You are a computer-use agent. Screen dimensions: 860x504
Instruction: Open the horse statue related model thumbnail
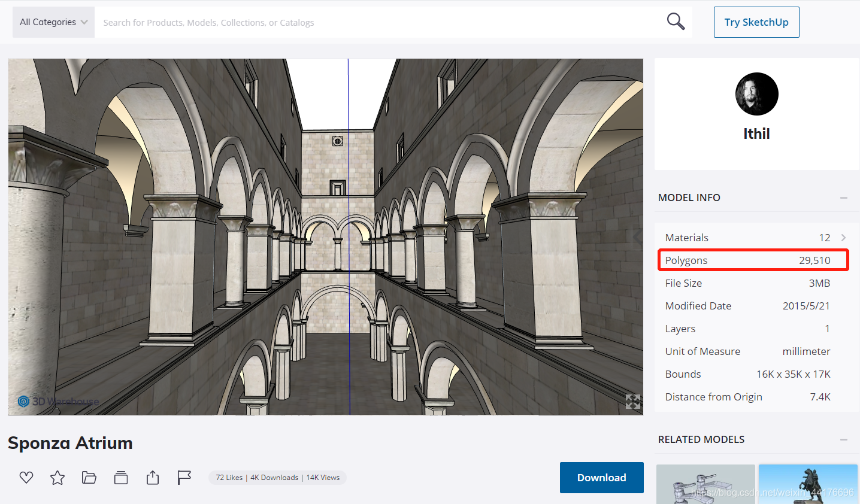pos(808,484)
